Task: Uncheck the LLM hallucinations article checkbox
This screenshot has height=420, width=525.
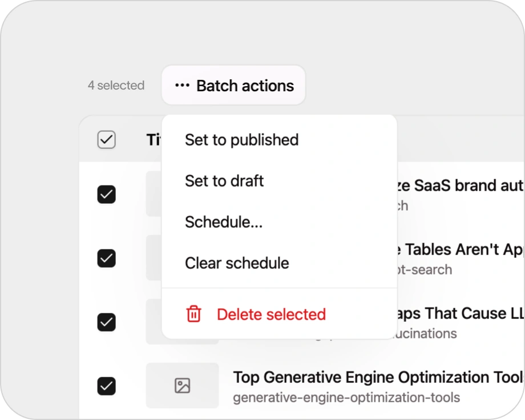Action: [106, 321]
